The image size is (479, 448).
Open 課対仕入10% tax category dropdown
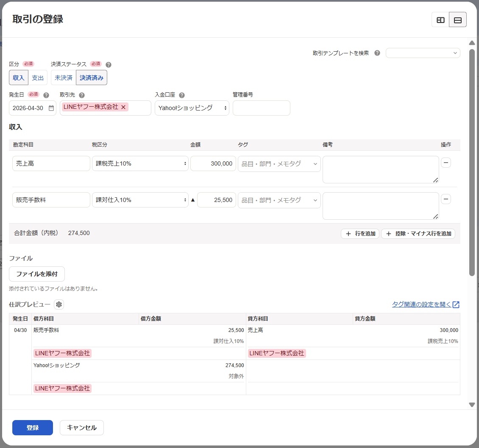[140, 200]
